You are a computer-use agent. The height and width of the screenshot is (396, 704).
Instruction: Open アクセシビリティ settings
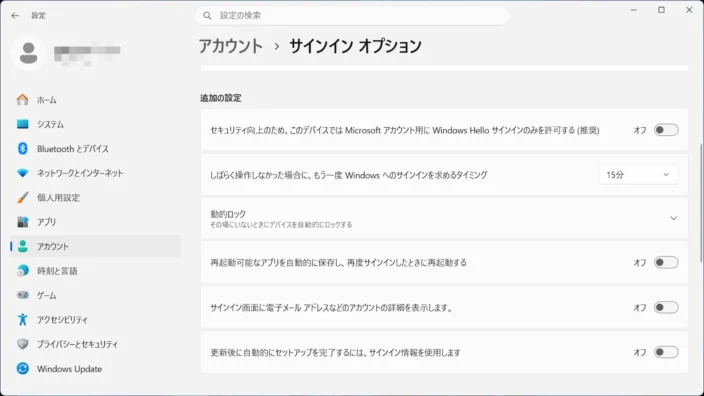coord(95,320)
